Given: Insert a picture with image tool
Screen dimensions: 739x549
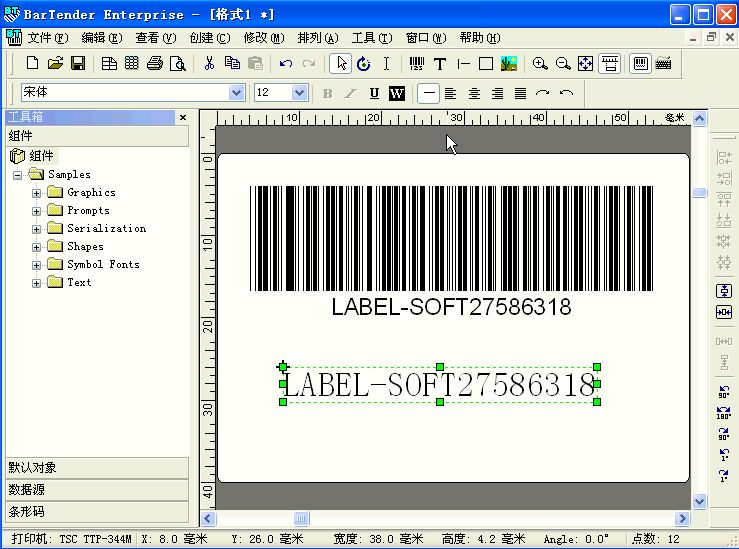Looking at the screenshot, I should (509, 63).
